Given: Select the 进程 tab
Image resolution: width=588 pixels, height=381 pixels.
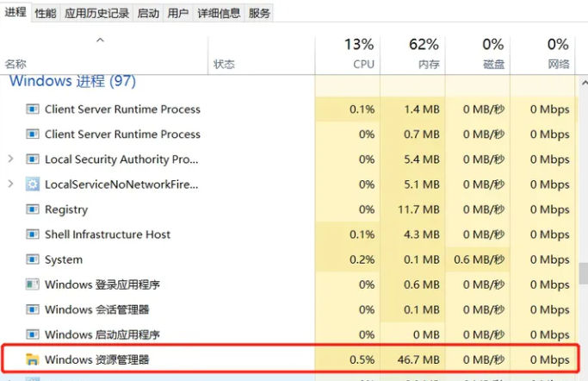Looking at the screenshot, I should click(x=15, y=12).
